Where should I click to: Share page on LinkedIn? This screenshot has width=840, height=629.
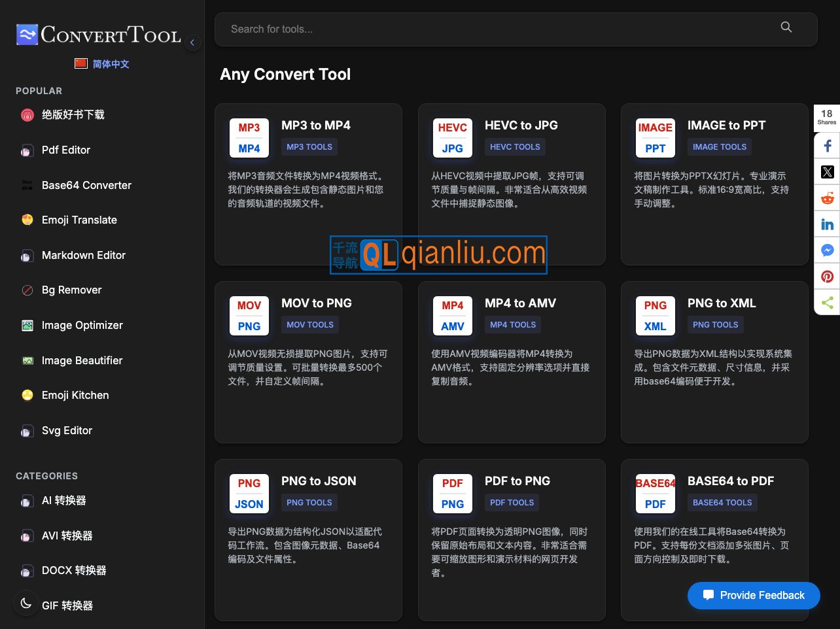coord(827,224)
